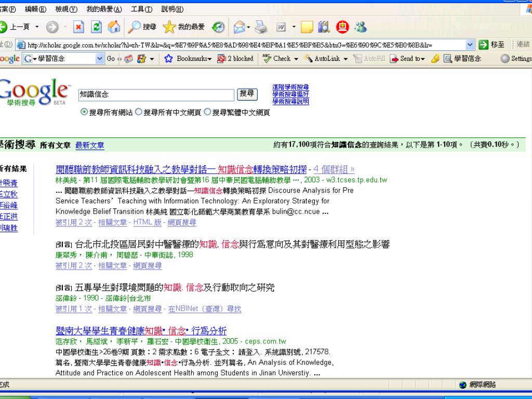Open the HTML 版 link of the first result

pos(147,222)
